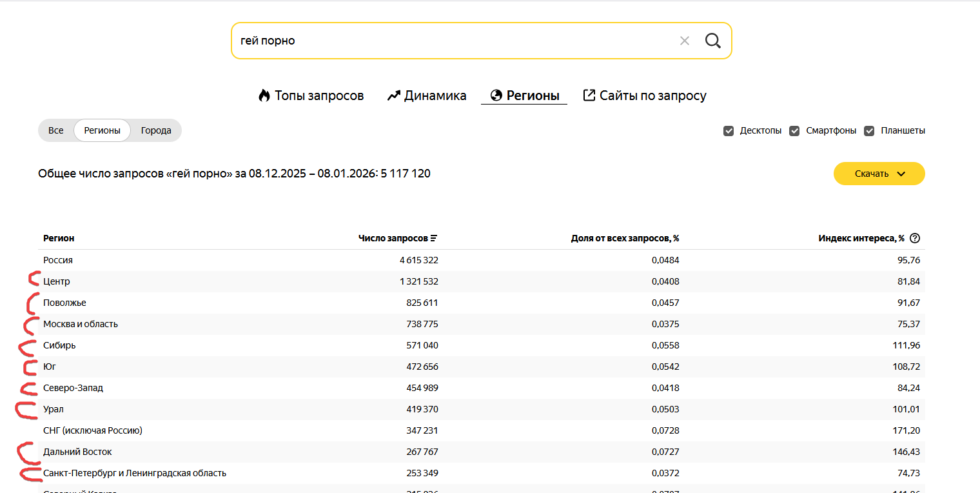
Task: Toggle the Смартфоны checkbox
Action: [x=794, y=130]
